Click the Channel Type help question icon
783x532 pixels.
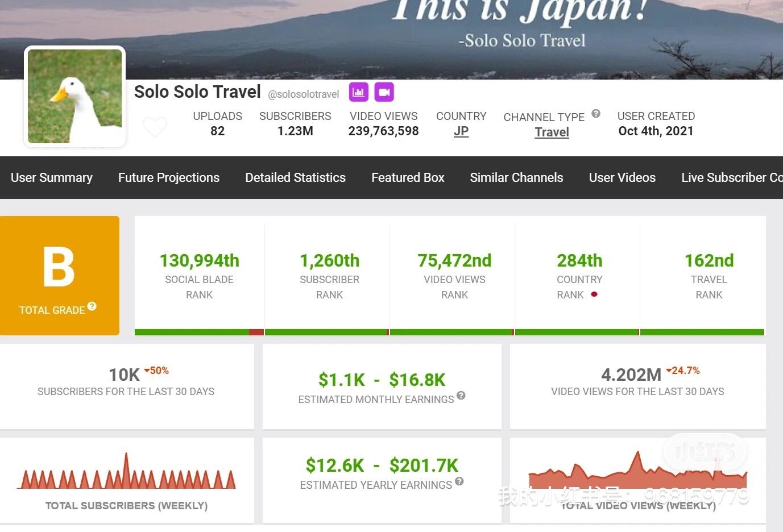(596, 113)
